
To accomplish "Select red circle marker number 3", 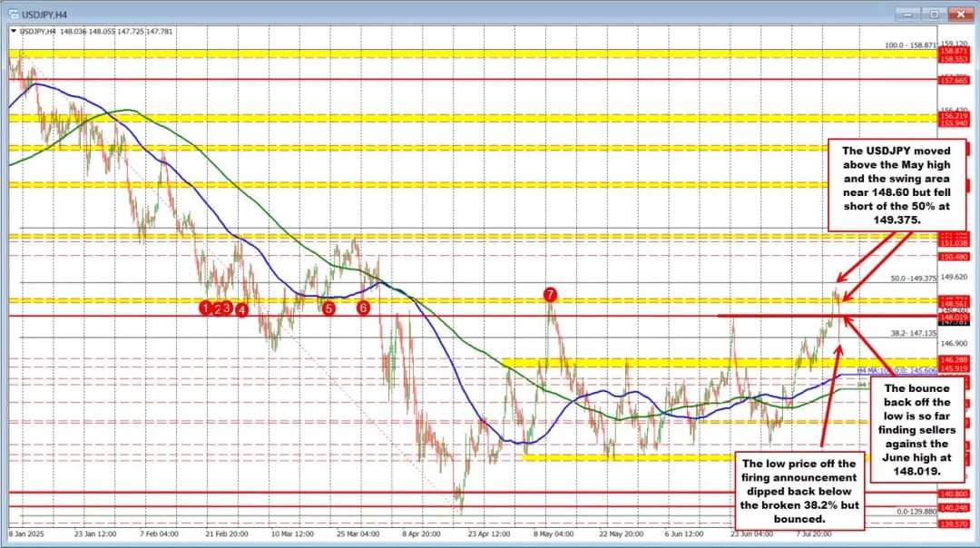I will (227, 308).
